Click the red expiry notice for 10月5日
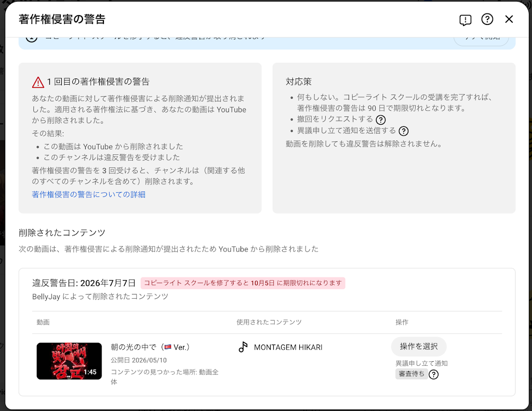 [x=243, y=283]
